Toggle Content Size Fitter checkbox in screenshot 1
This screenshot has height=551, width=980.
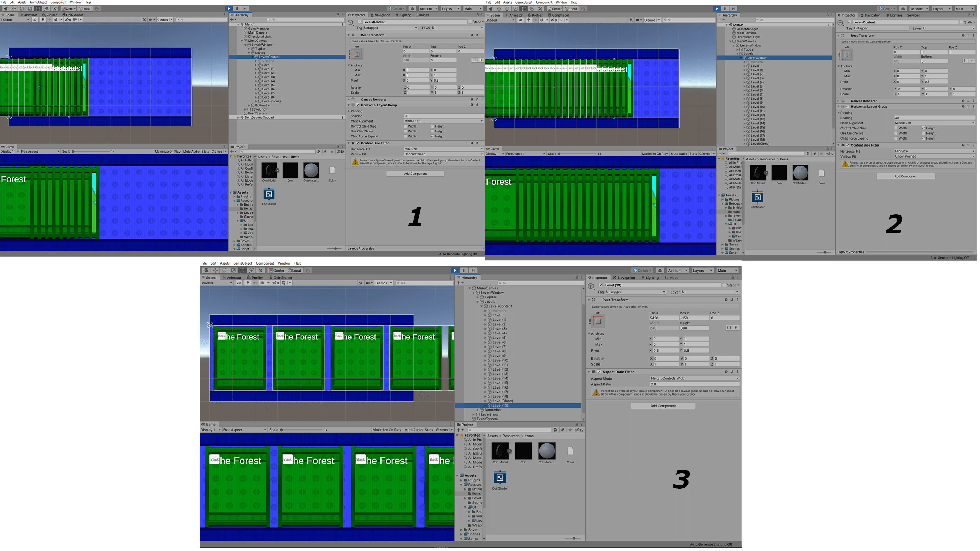tap(358, 143)
